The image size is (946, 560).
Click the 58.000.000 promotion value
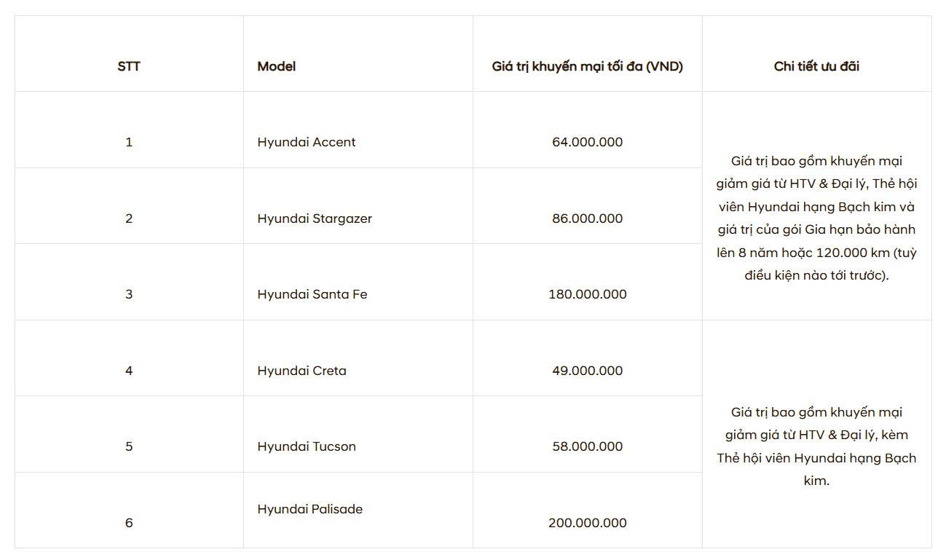click(587, 446)
